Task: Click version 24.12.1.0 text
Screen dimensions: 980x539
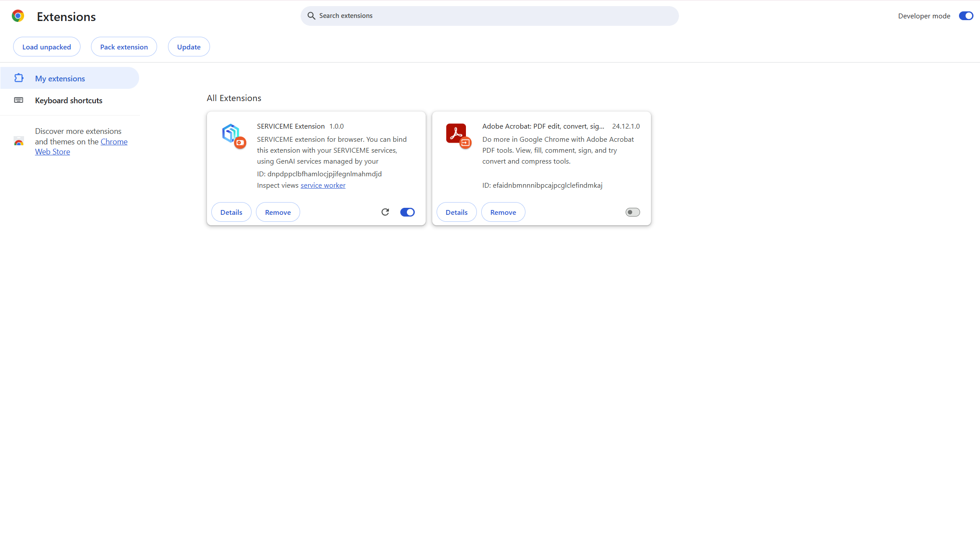Action: tap(626, 126)
